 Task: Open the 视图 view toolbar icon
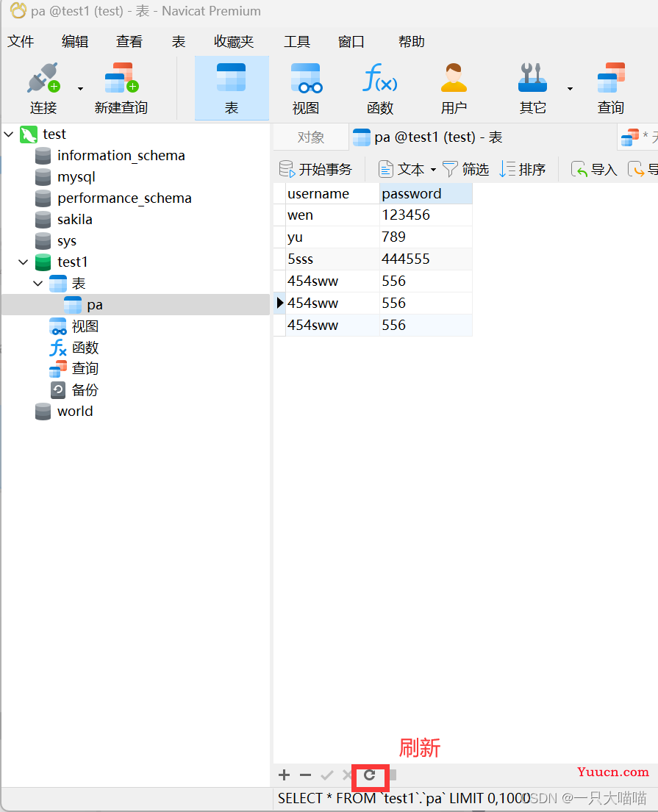306,78
